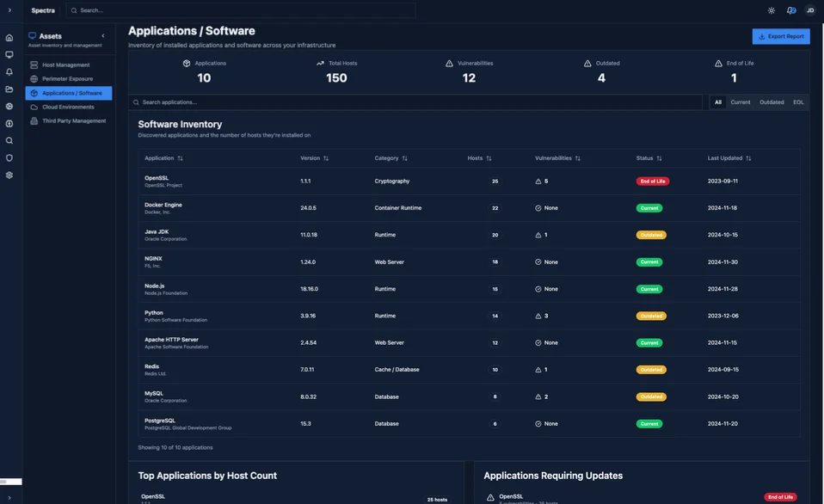This screenshot has height=504, width=824.
Task: Click the magnifier icon in left rail
Action: (x=9, y=141)
